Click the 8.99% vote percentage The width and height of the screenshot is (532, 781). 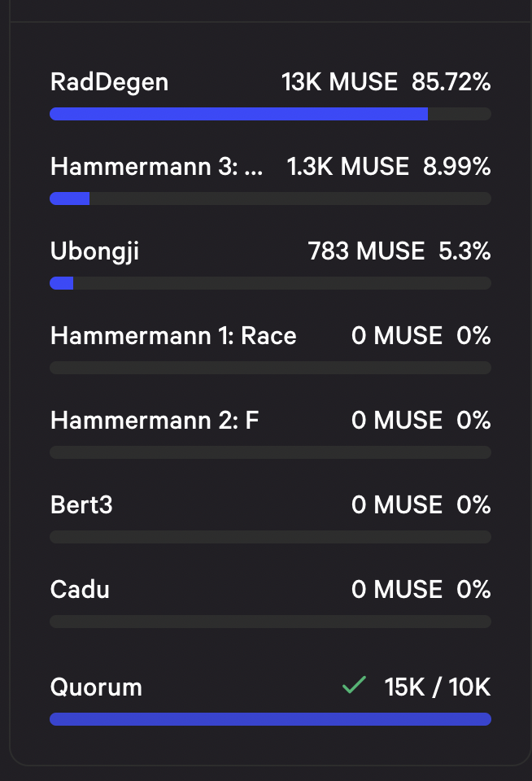(457, 166)
